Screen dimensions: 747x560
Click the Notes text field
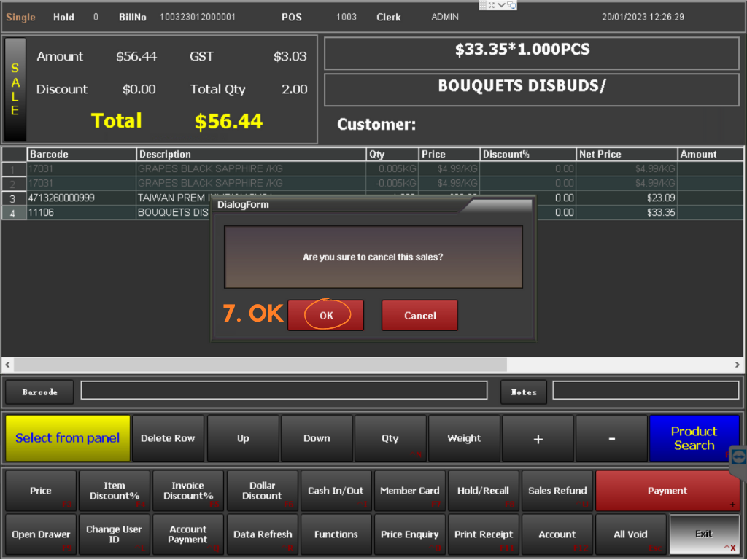point(645,391)
